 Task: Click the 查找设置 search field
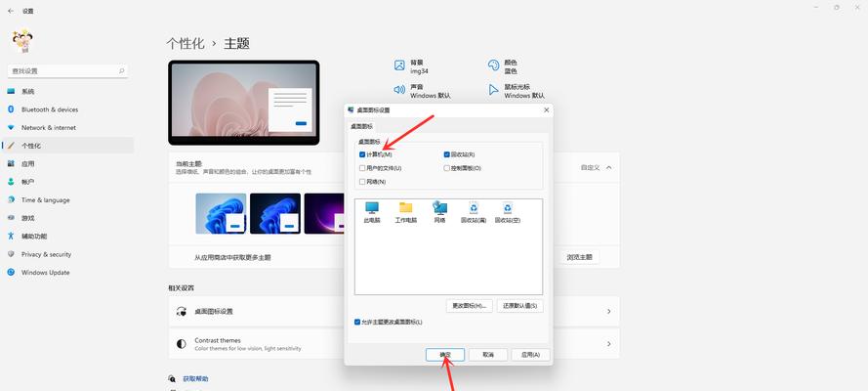tap(67, 71)
